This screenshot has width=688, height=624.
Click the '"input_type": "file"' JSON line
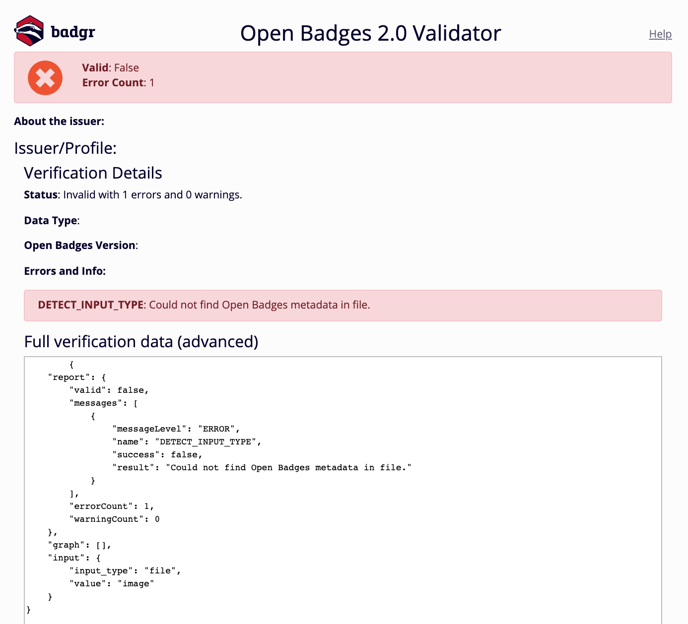tap(125, 571)
